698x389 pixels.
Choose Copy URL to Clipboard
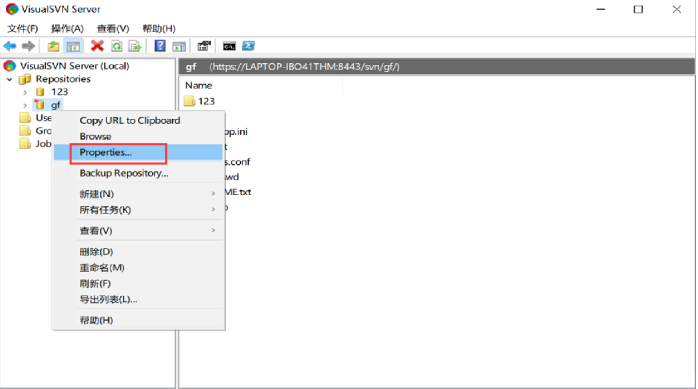[138, 121]
